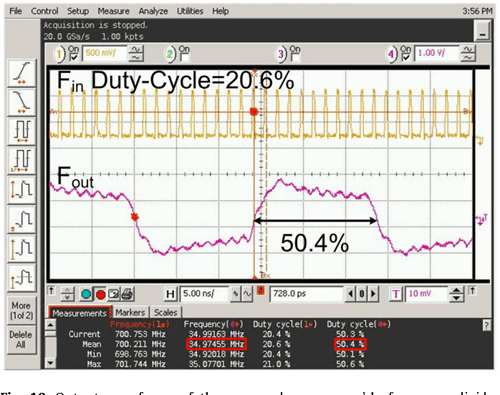This screenshot has width=500, height=395.
Task: Click the Bx marker label
Action: coord(265,275)
